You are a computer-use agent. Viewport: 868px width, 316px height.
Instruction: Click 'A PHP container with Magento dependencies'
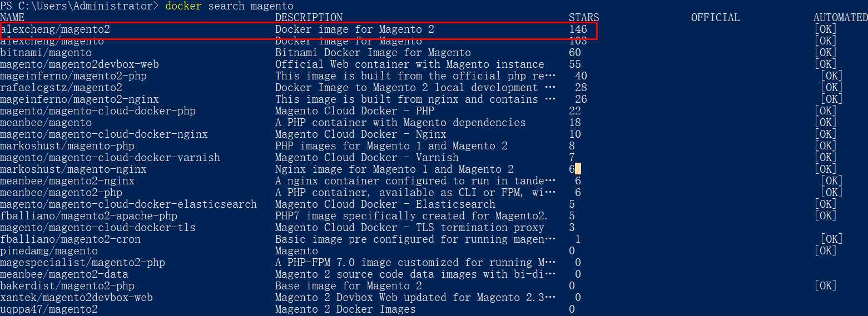[x=400, y=123]
